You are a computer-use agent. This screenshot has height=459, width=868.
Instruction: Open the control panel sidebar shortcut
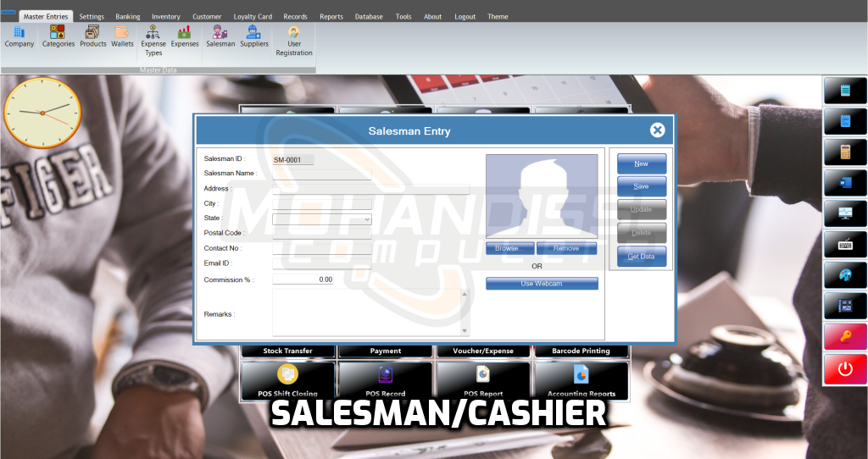click(845, 306)
